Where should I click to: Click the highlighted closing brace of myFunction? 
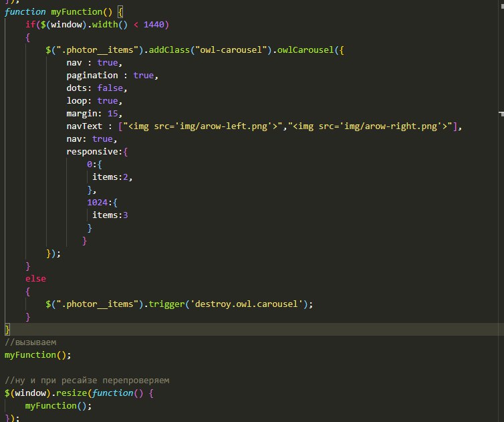point(7,329)
